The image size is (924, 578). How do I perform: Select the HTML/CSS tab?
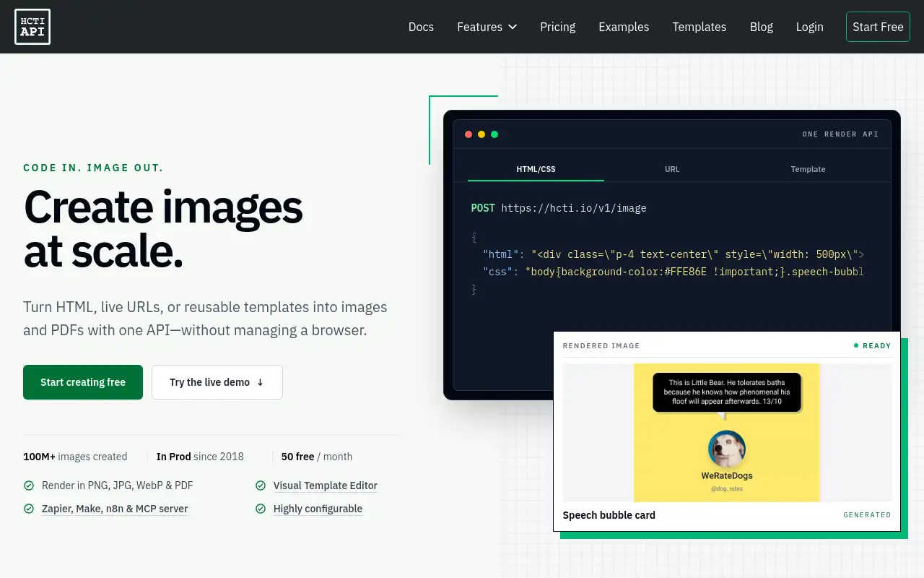(x=536, y=169)
